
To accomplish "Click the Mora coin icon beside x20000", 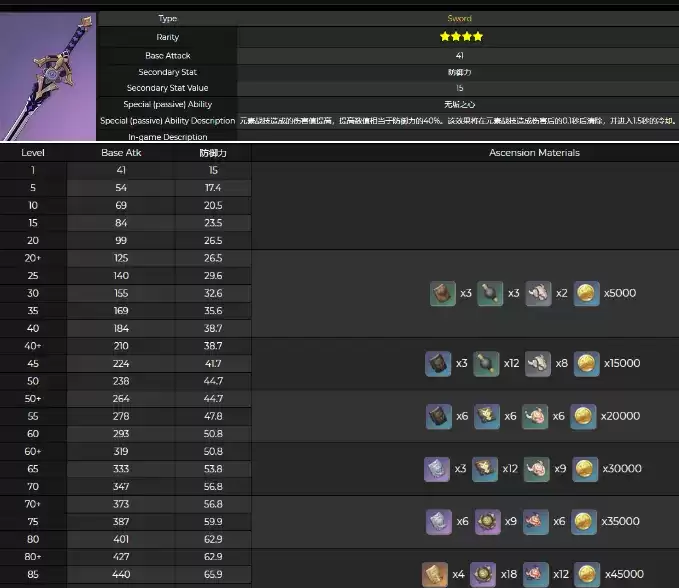I will coord(584,416).
